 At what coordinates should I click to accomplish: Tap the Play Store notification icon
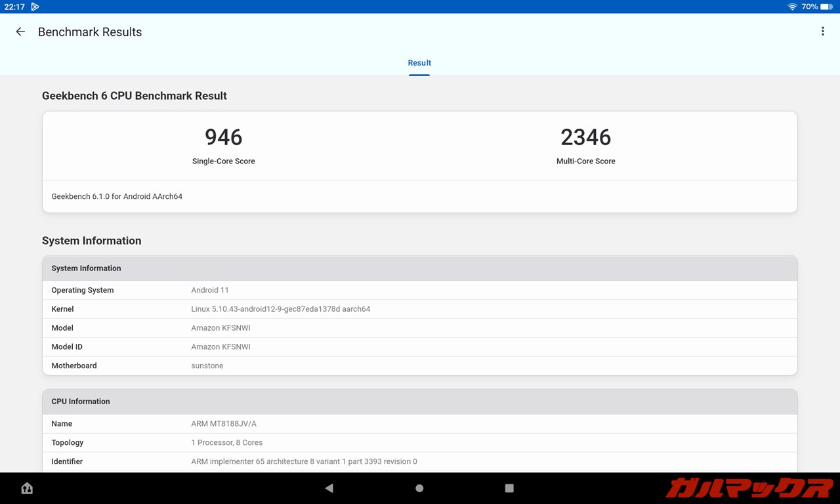pyautogui.click(x=35, y=7)
